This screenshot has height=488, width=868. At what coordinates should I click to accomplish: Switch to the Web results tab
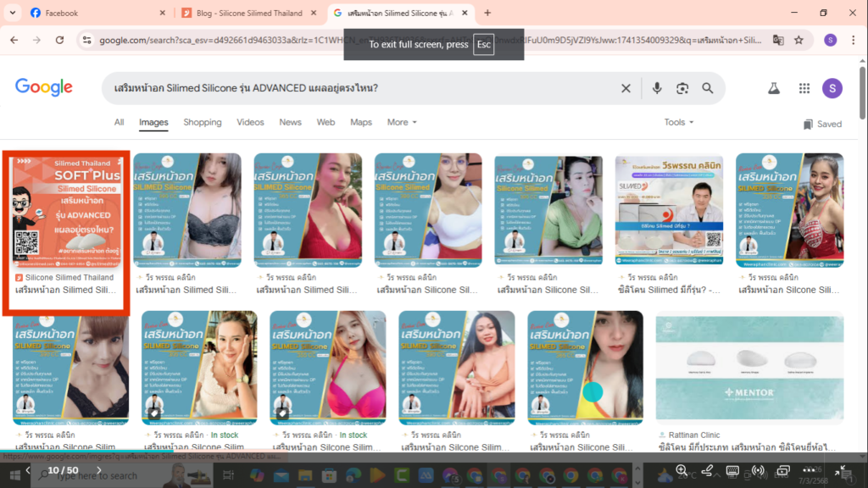(325, 122)
